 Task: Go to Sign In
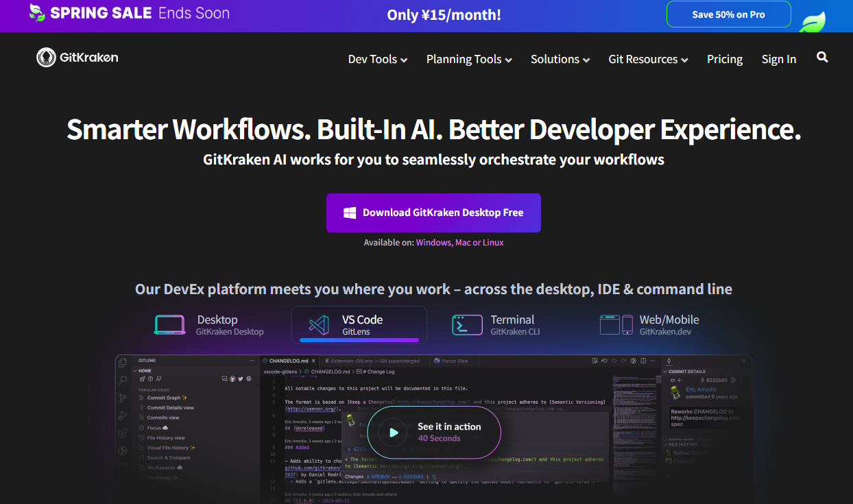pos(779,59)
